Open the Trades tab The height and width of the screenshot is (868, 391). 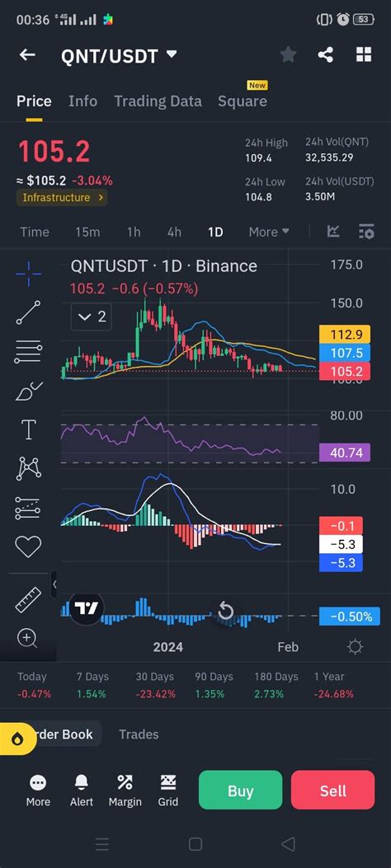pyautogui.click(x=139, y=734)
